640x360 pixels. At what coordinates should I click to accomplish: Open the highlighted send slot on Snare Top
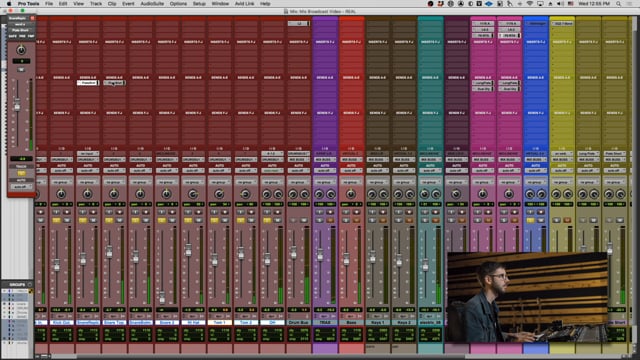[114, 83]
